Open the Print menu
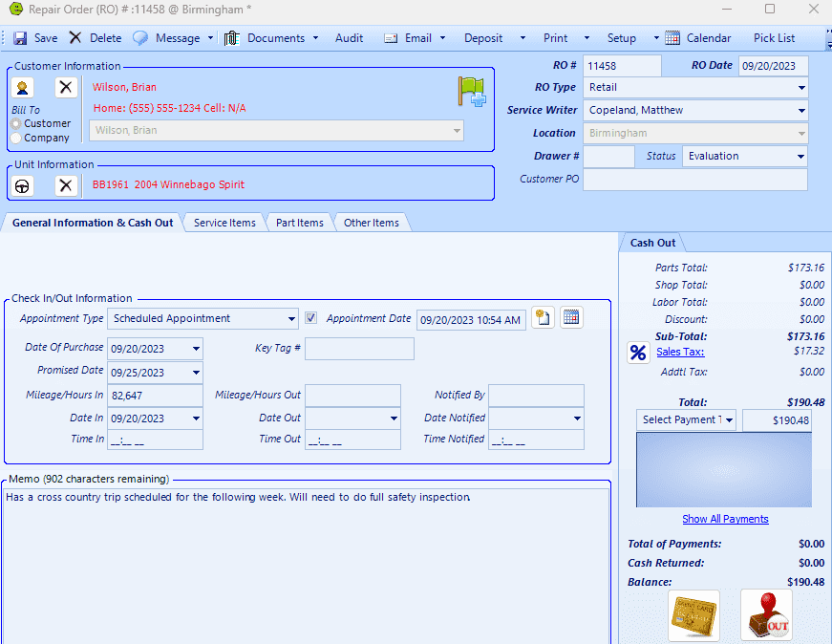The width and height of the screenshot is (832, 644). pos(555,38)
